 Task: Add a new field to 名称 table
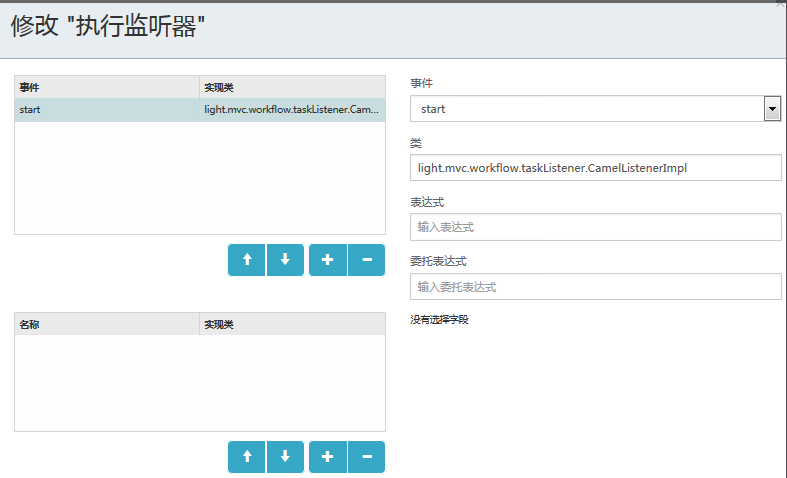pos(328,457)
